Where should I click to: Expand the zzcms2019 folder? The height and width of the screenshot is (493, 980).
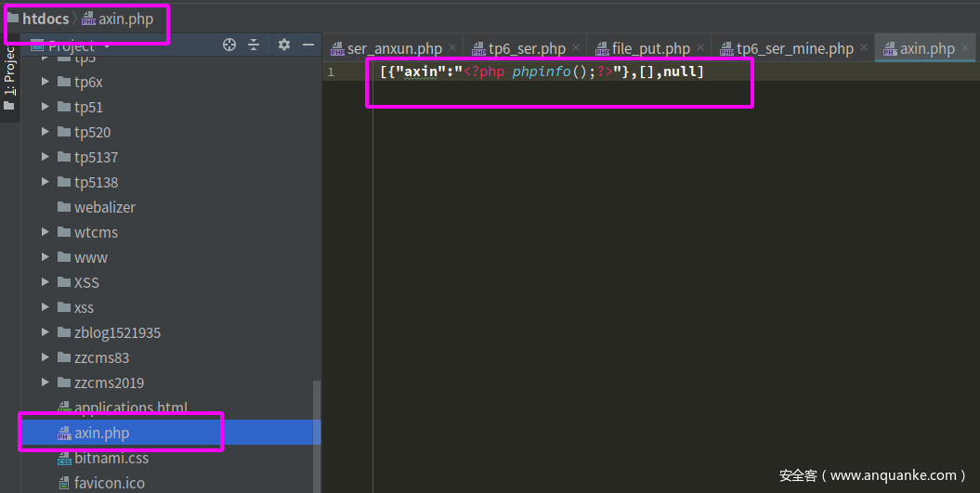click(46, 383)
